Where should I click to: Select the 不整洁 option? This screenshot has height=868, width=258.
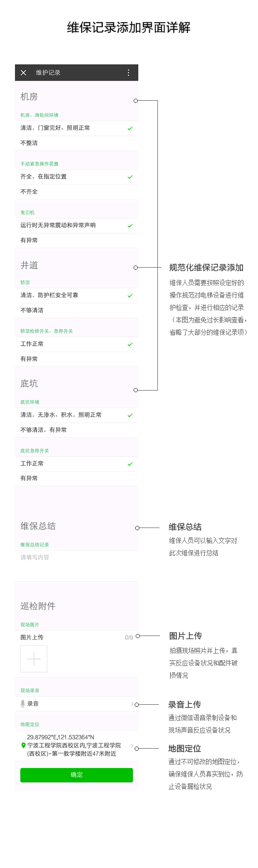click(76, 143)
